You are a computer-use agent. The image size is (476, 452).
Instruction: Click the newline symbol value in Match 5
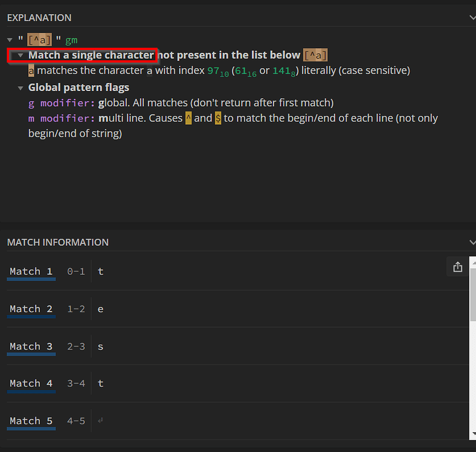tap(101, 421)
